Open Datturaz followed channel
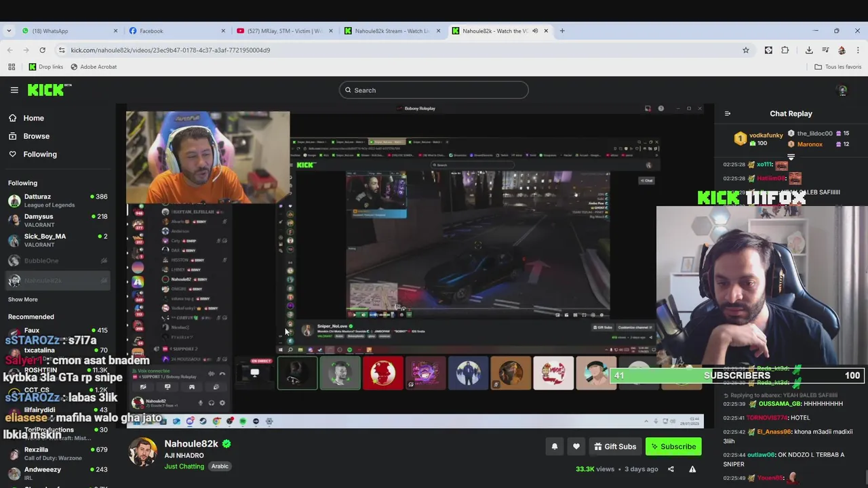 [58, 201]
